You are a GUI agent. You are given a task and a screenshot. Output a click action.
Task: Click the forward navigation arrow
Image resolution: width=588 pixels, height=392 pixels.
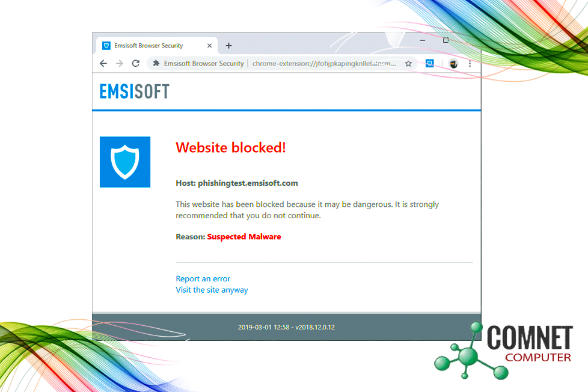120,63
